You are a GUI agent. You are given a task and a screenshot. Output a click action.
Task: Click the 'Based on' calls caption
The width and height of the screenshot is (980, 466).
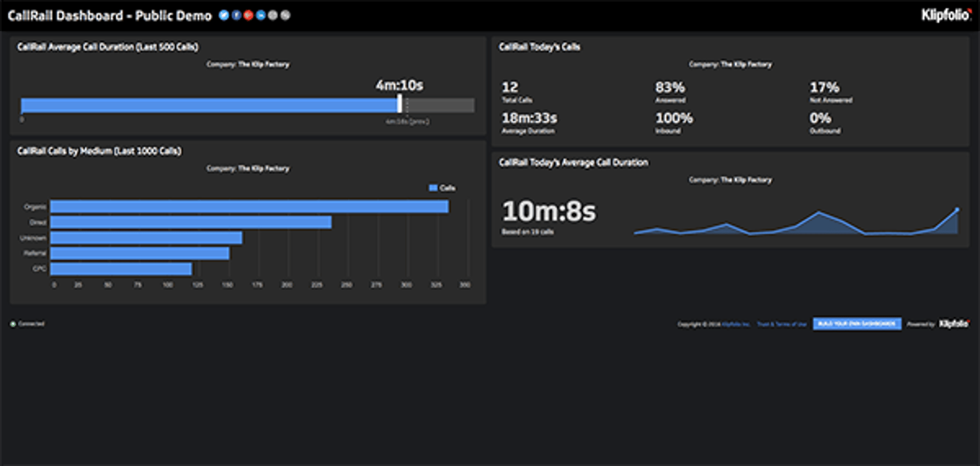(x=528, y=232)
